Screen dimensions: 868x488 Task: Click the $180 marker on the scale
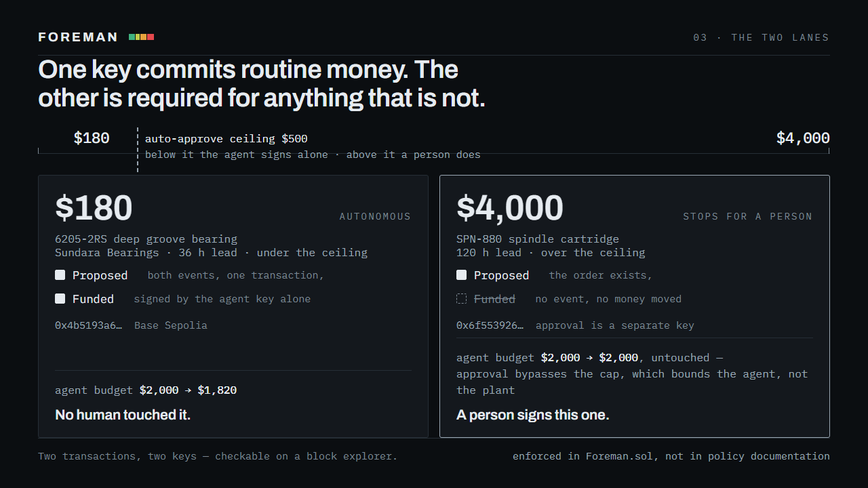92,138
